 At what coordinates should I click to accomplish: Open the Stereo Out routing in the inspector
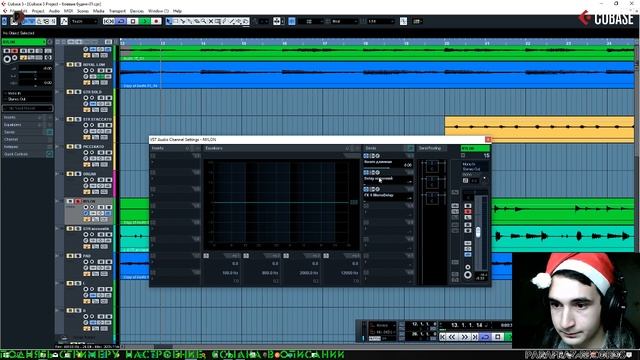27,99
